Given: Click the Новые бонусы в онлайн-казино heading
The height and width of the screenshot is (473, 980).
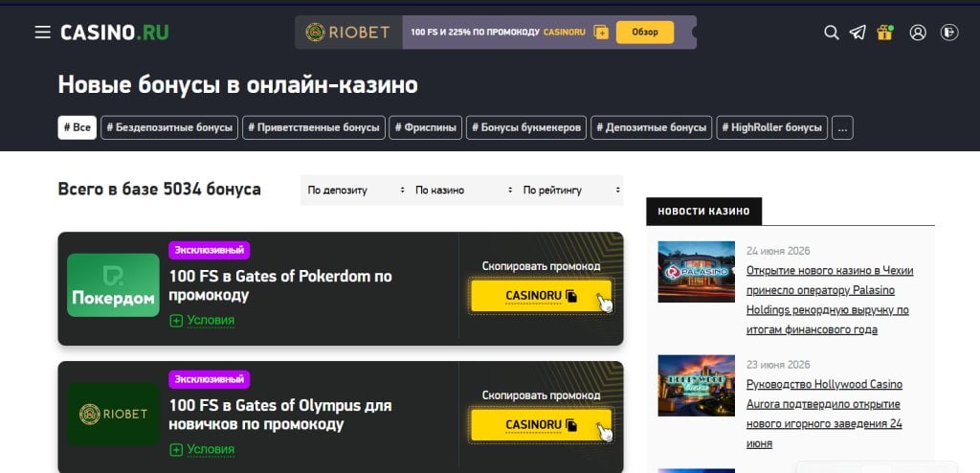Looking at the screenshot, I should tap(238, 86).
